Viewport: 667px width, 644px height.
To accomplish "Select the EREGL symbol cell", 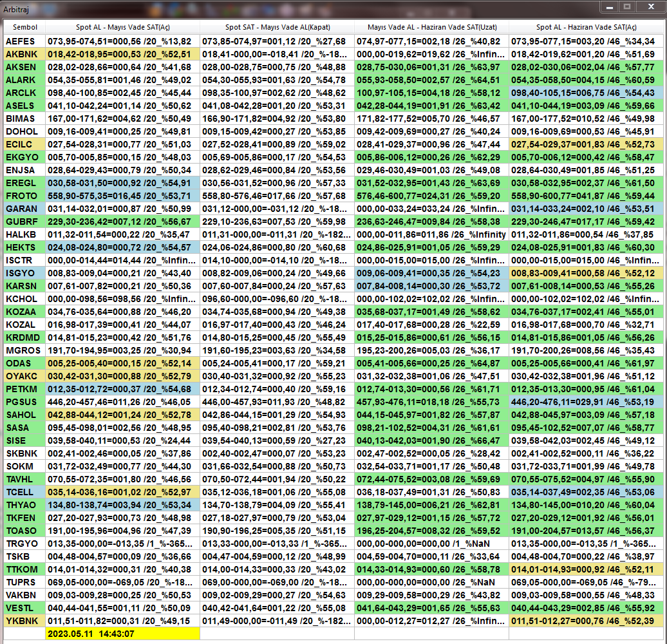I will point(24,183).
